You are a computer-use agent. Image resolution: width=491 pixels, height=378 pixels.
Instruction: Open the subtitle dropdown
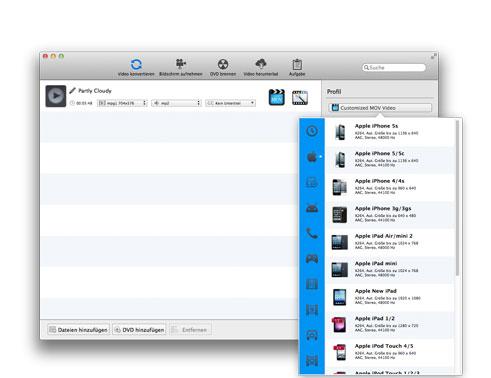click(231, 103)
